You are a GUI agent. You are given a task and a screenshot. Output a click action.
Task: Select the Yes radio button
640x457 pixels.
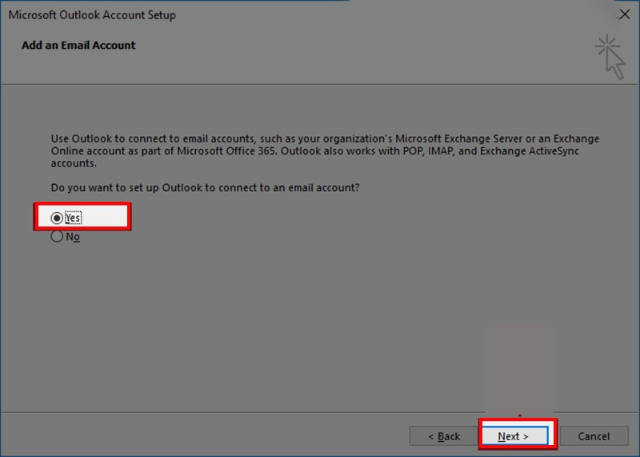pyautogui.click(x=57, y=218)
